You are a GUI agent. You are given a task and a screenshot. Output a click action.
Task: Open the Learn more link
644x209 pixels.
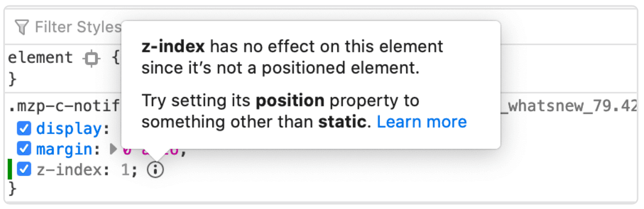click(x=421, y=122)
